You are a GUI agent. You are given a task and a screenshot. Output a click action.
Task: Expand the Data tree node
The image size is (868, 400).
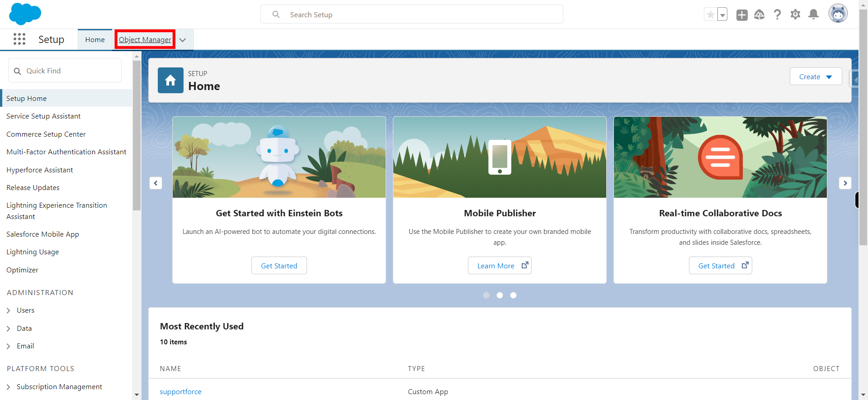point(9,329)
